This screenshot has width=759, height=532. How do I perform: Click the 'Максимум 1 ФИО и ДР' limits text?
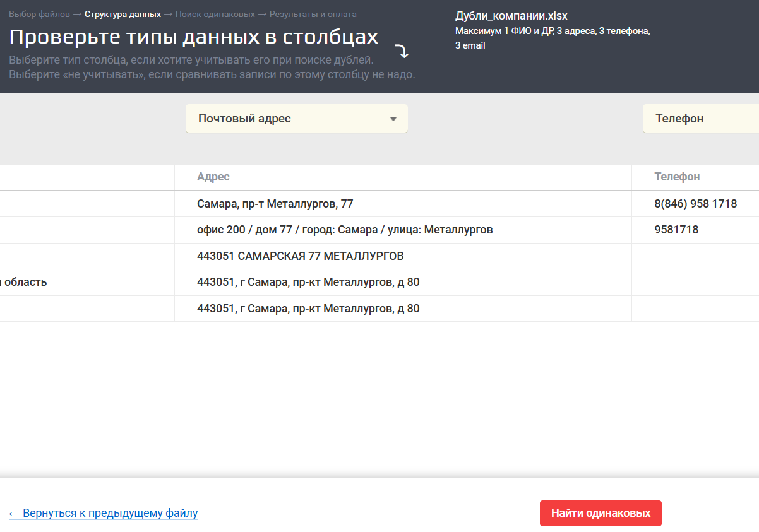tap(552, 31)
